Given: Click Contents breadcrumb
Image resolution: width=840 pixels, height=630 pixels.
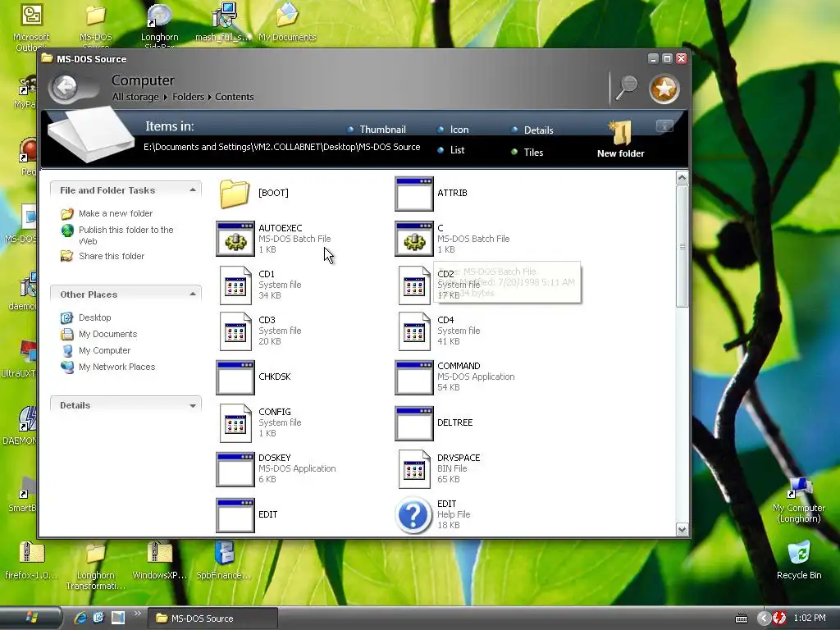Looking at the screenshot, I should (x=234, y=97).
